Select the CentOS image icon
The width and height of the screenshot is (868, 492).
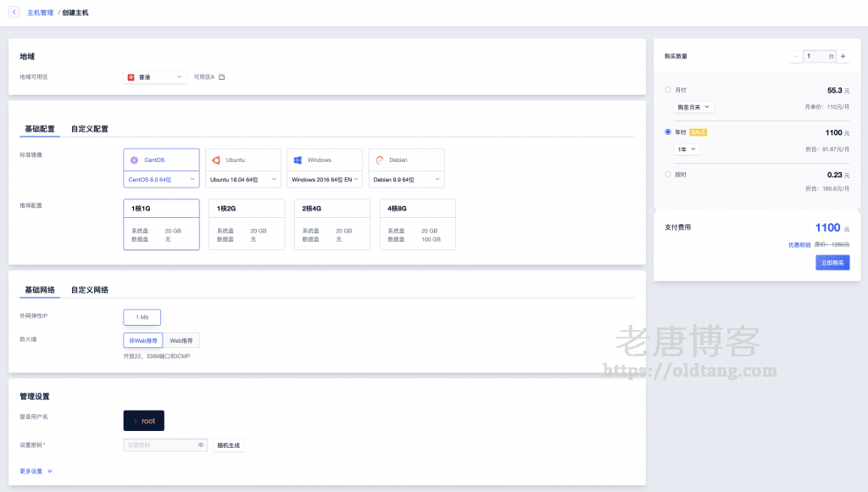pyautogui.click(x=134, y=160)
